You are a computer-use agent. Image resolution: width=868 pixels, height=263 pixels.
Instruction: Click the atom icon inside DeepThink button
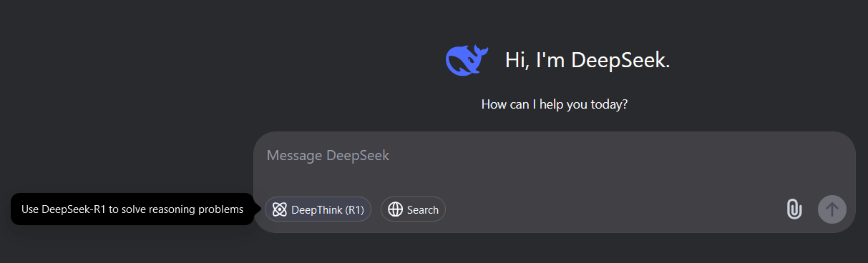(x=280, y=209)
